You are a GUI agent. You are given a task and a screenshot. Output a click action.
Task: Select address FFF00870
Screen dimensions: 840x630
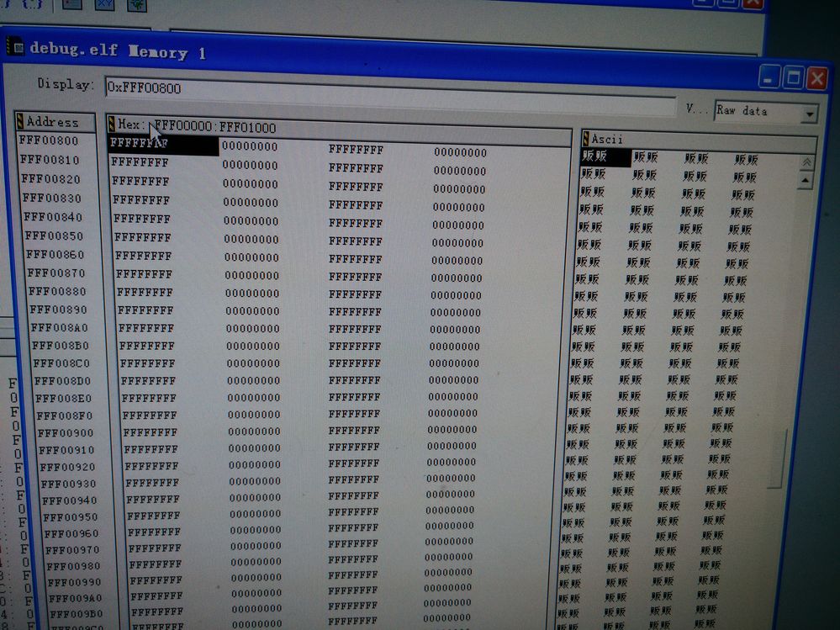click(56, 273)
